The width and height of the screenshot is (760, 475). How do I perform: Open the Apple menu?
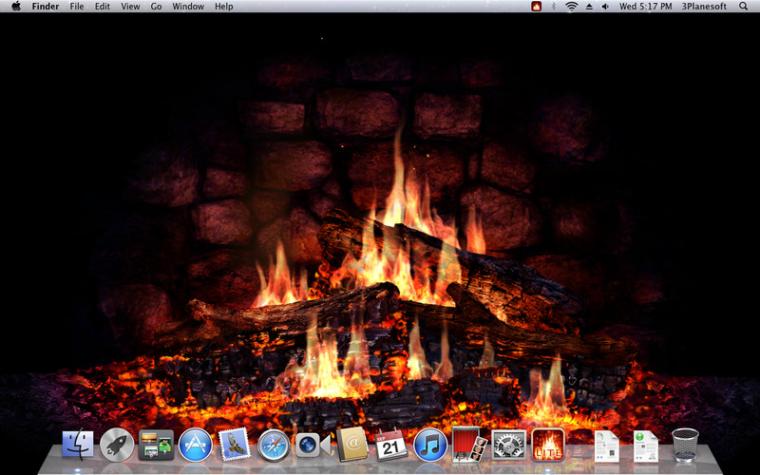(x=16, y=6)
